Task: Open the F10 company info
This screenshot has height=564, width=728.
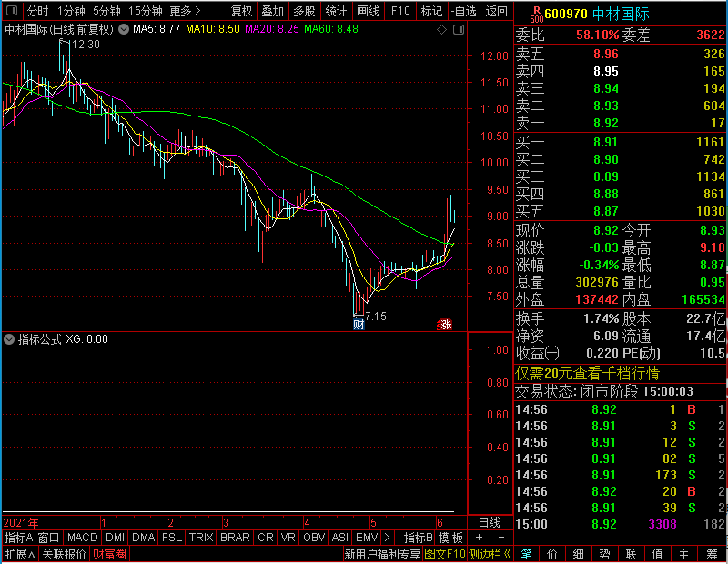Action: 400,11
